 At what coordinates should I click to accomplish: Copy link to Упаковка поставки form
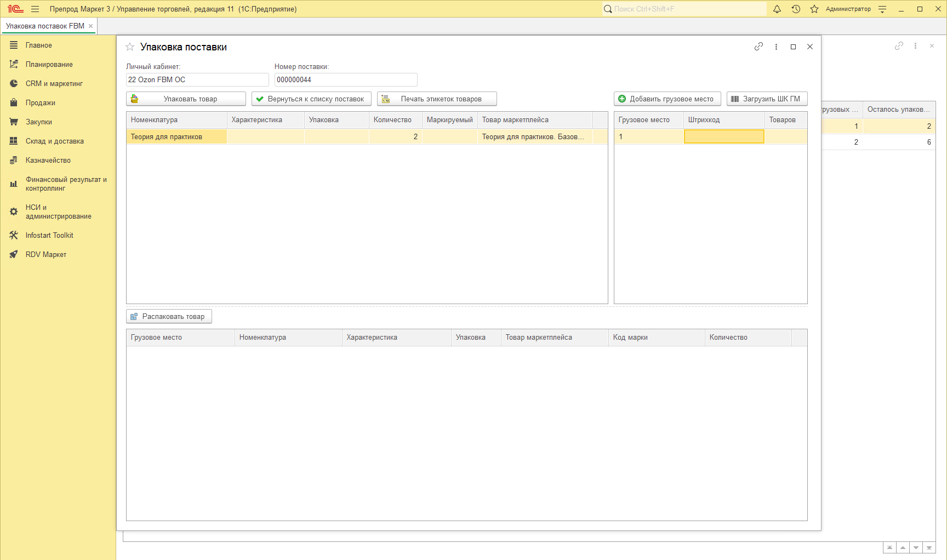tap(758, 47)
